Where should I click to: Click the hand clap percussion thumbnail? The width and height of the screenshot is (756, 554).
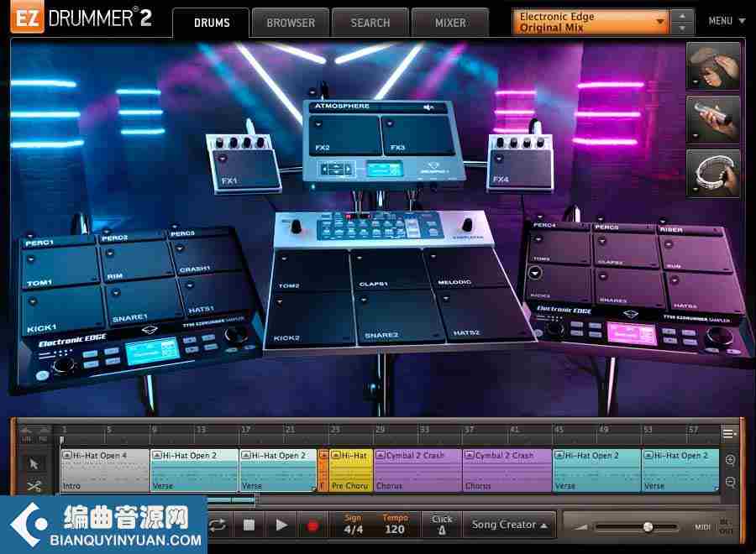pos(713,65)
